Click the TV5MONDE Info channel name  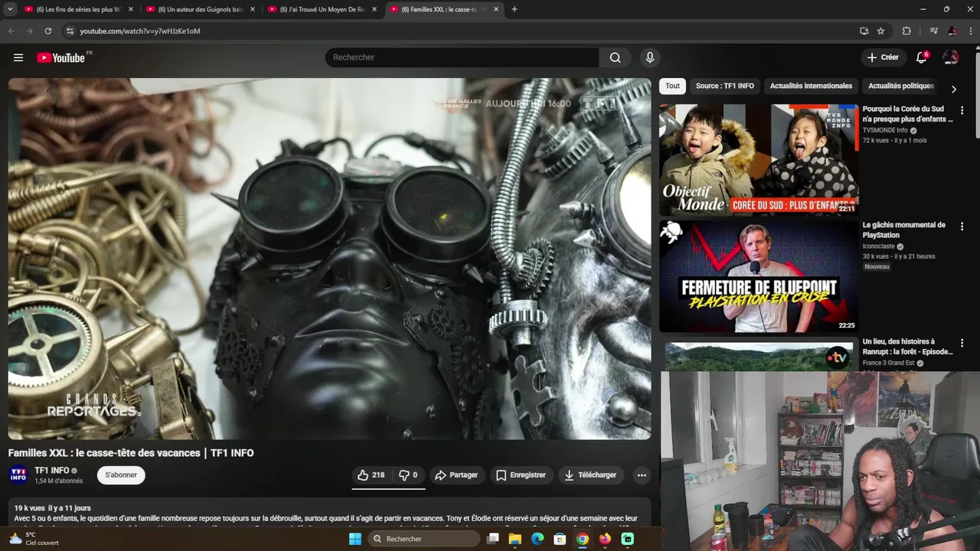click(x=885, y=130)
